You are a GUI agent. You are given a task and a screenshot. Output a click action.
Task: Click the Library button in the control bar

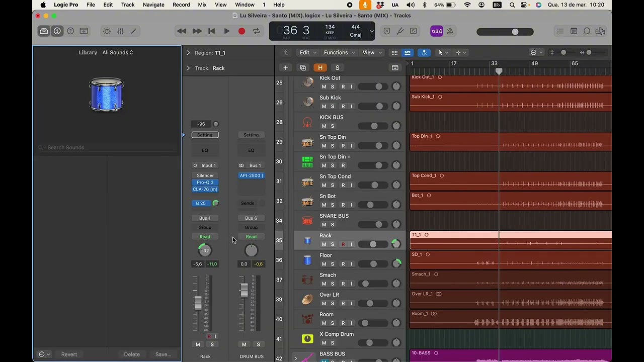(x=44, y=31)
